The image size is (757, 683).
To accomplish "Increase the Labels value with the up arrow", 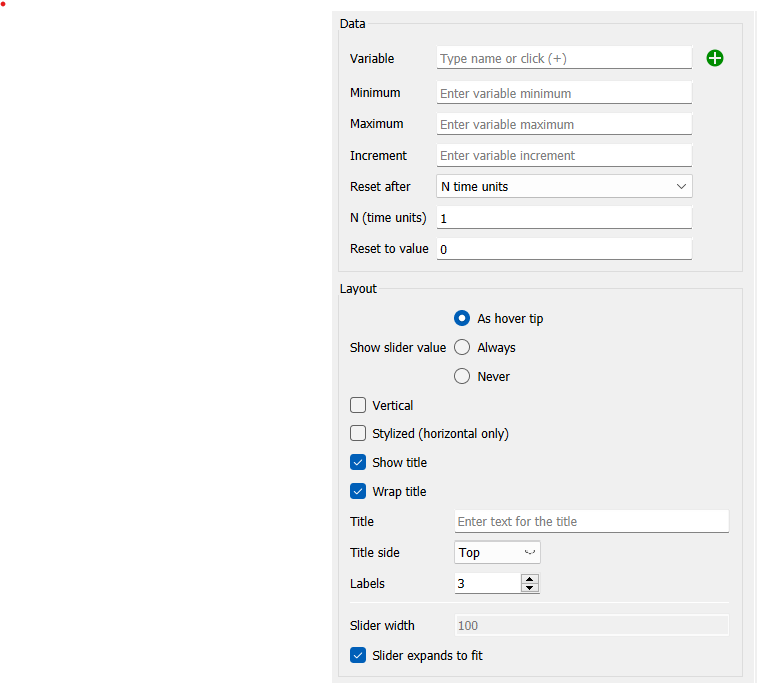I will (530, 579).
